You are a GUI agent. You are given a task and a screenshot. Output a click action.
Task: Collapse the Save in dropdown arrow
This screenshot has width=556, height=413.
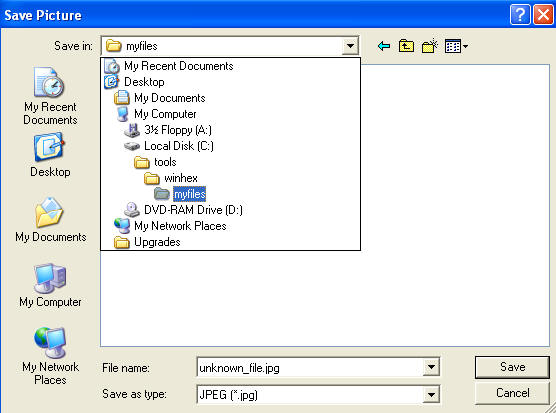pos(350,46)
